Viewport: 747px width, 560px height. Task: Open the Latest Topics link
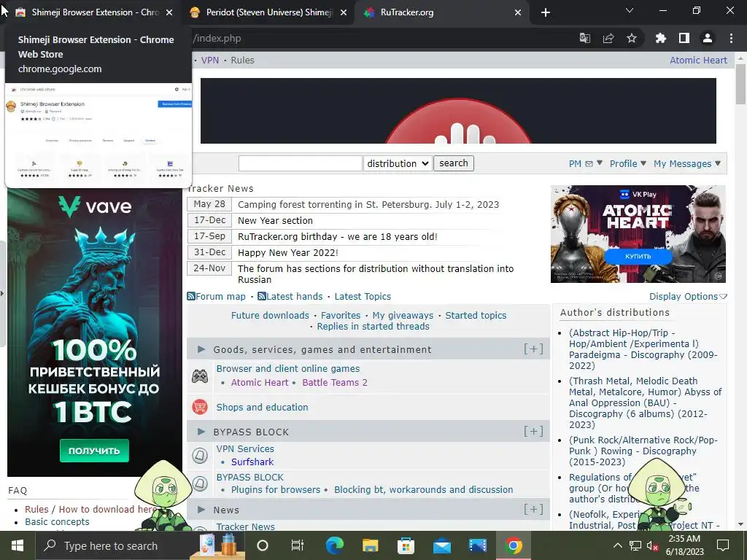click(x=363, y=296)
